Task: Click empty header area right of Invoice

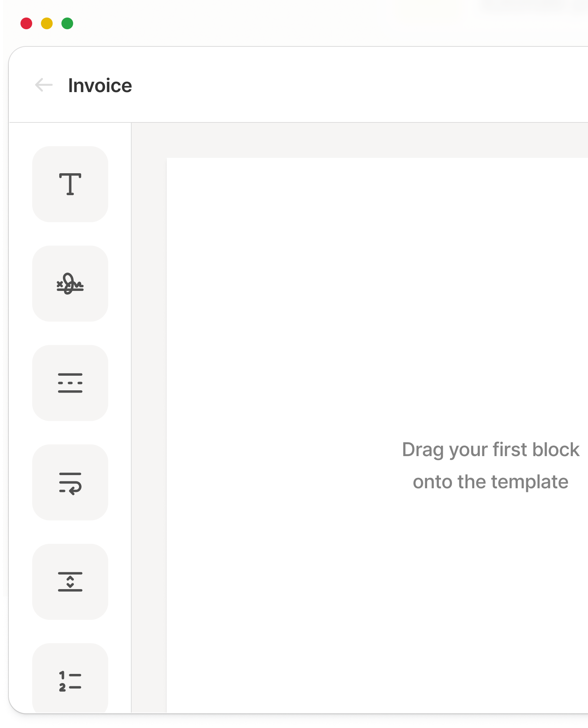Action: [358, 85]
